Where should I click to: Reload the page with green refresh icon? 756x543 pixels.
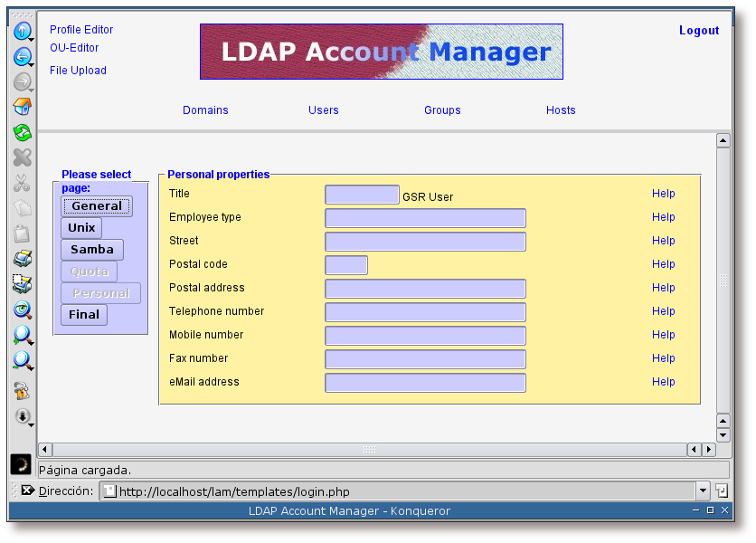coord(22,132)
